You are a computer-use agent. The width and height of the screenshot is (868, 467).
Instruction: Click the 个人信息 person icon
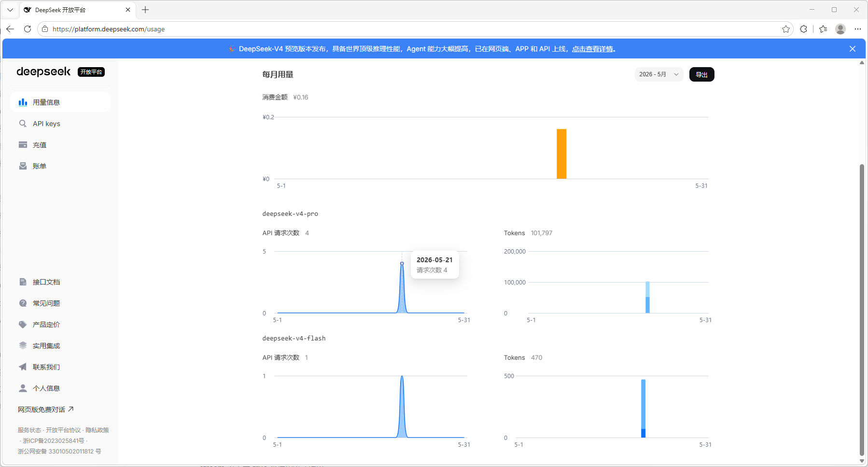(x=23, y=388)
